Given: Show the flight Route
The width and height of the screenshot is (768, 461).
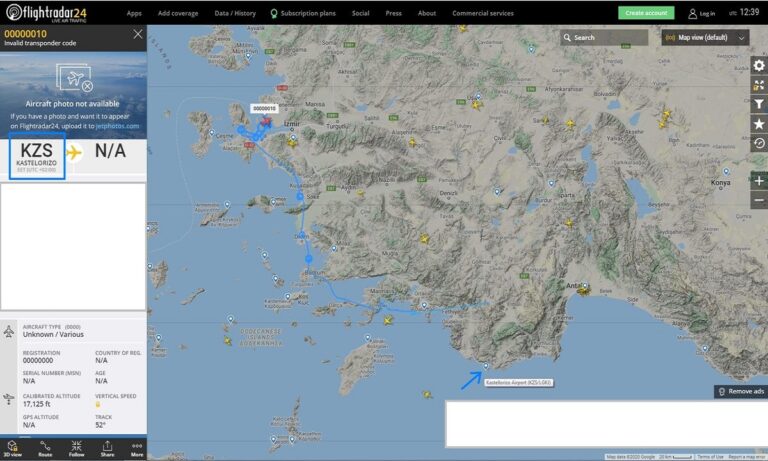Looking at the screenshot, I should point(45,448).
